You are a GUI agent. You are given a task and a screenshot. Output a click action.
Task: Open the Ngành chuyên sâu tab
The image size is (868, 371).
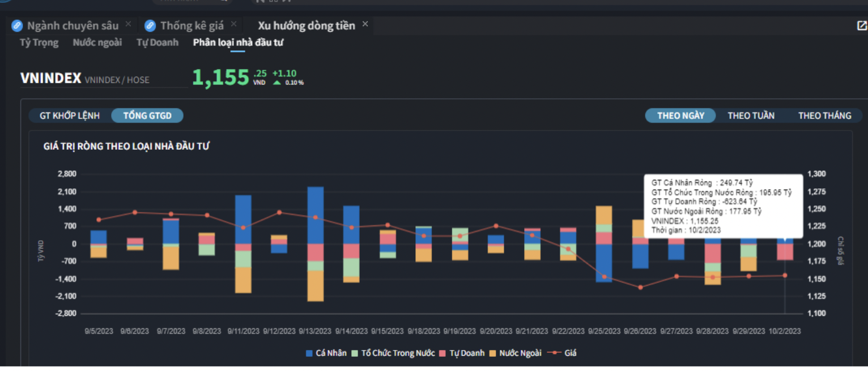pos(73,26)
